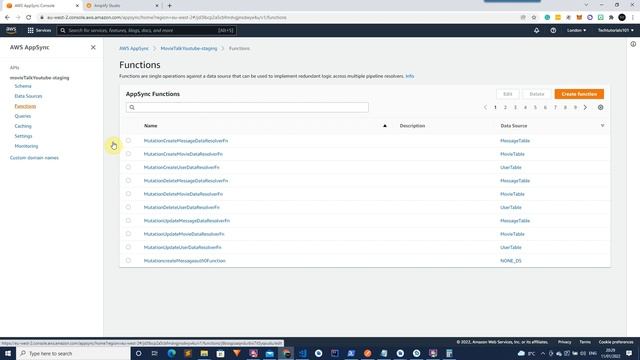Open the London region dropdown
Screen dimensions: 640x360
click(x=576, y=30)
